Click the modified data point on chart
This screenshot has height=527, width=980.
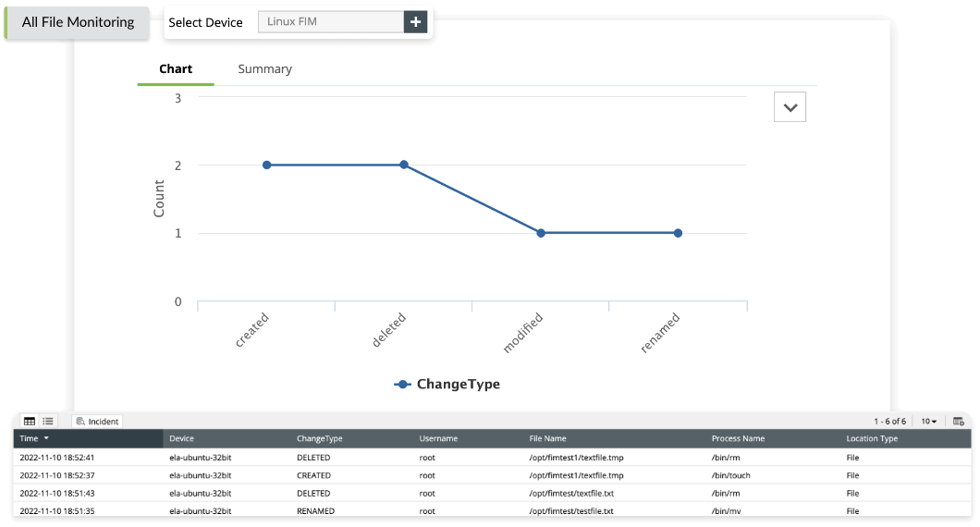click(x=541, y=233)
